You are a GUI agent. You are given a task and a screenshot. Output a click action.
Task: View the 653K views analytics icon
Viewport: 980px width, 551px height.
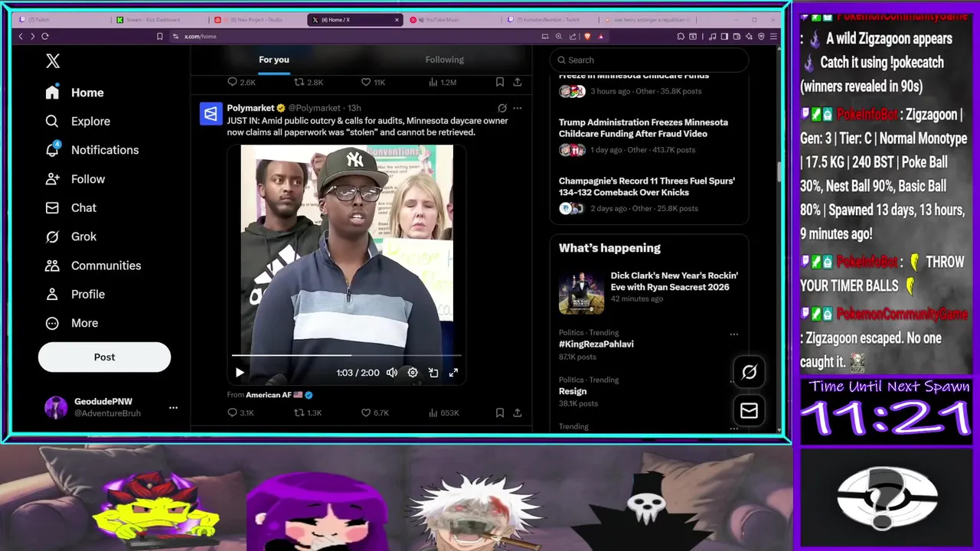pyautogui.click(x=433, y=412)
